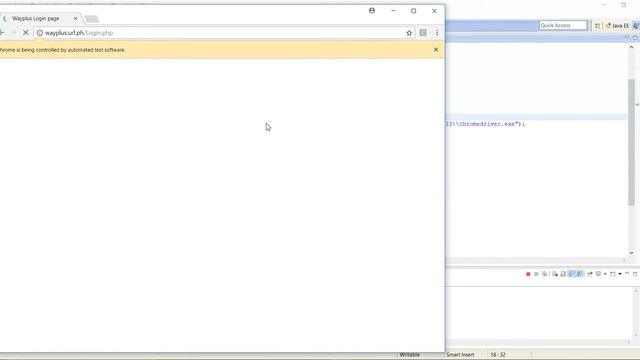Toggle show console when standard out changes
The image size is (640, 360).
572,274
